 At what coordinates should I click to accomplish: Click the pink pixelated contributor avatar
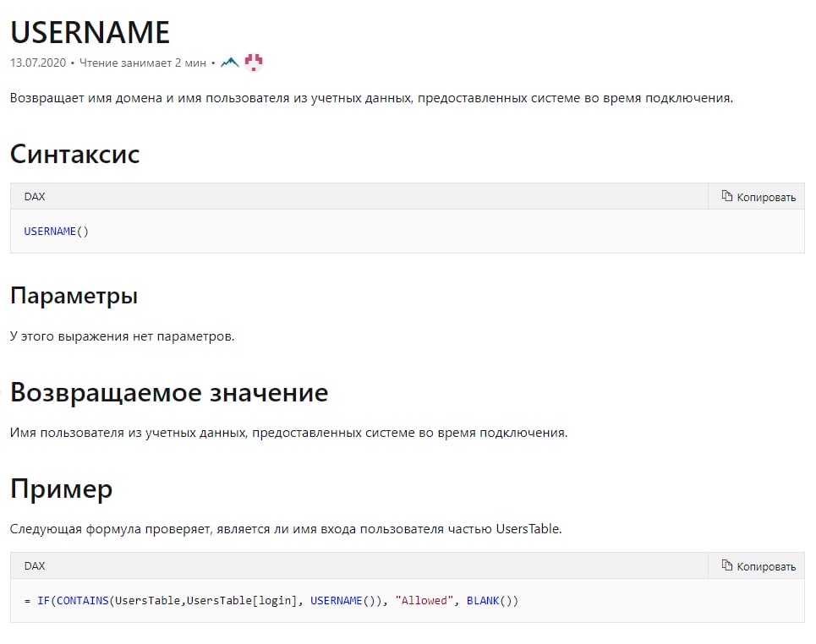coord(254,63)
